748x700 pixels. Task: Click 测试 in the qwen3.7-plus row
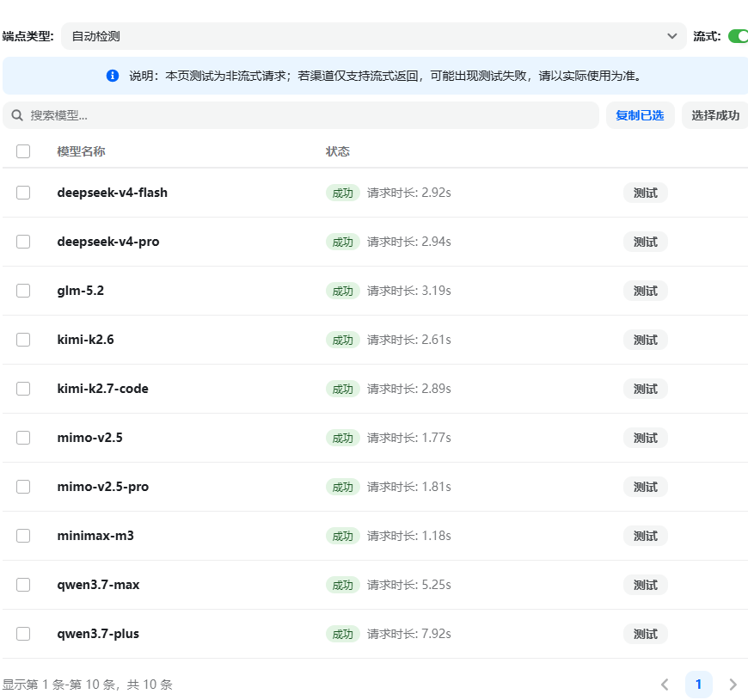point(646,634)
